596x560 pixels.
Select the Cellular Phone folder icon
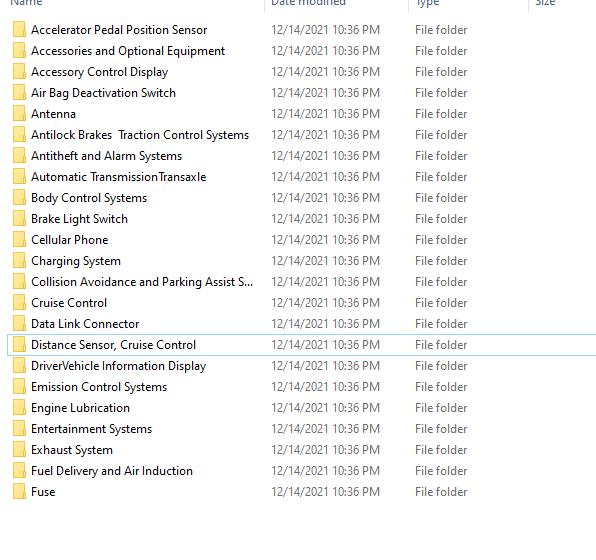coord(19,240)
